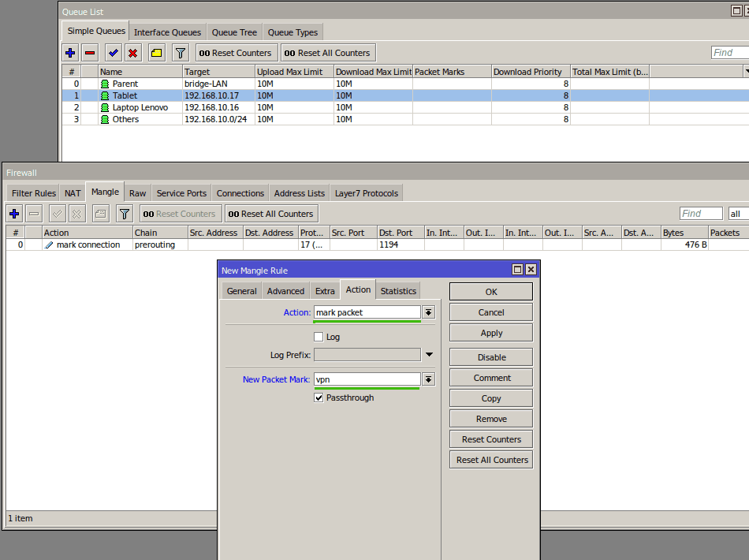The width and height of the screenshot is (749, 560).
Task: Switch to Extra tab in mangle dialog
Action: point(325,291)
